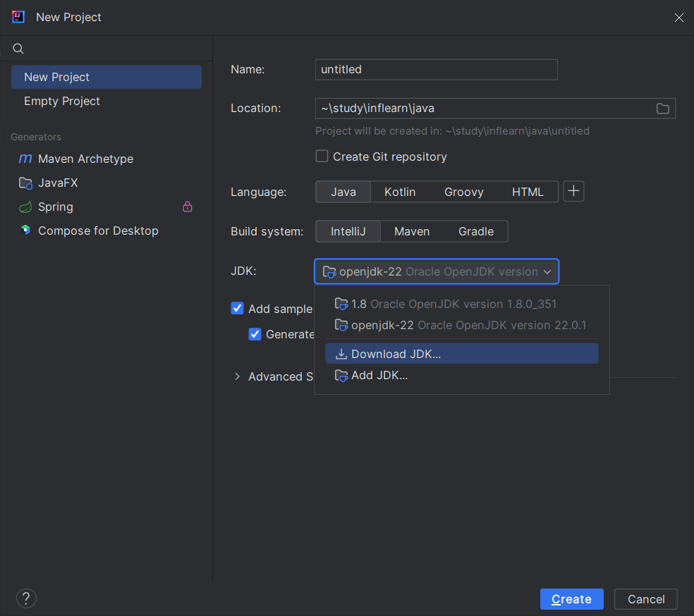Image resolution: width=694 pixels, height=616 pixels.
Task: Open Compose for Desktop generator
Action: [106, 230]
